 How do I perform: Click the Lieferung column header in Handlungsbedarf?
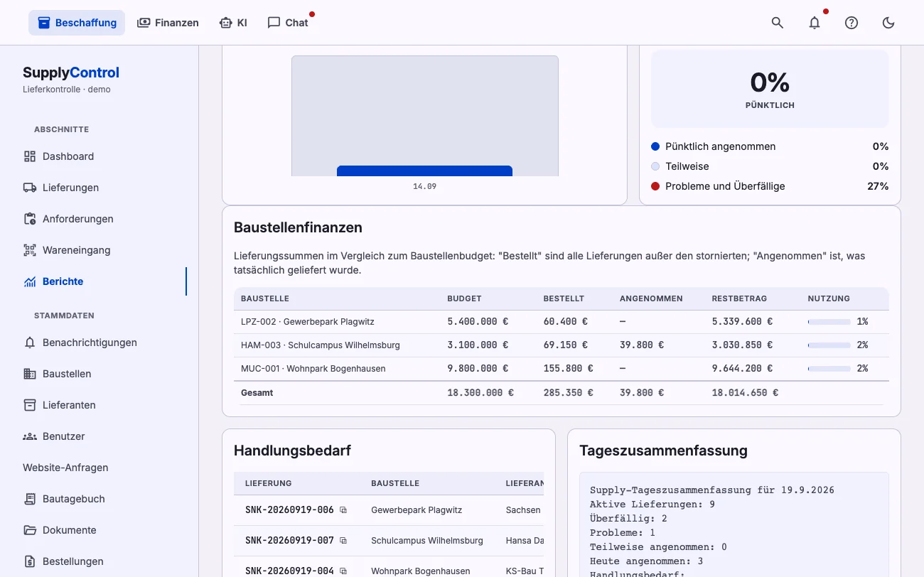click(269, 483)
